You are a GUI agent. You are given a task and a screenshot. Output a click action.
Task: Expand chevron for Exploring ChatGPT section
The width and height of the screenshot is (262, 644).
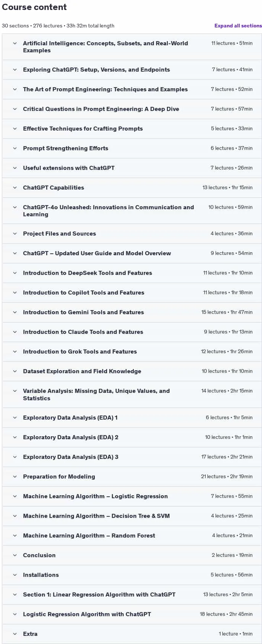(x=15, y=70)
